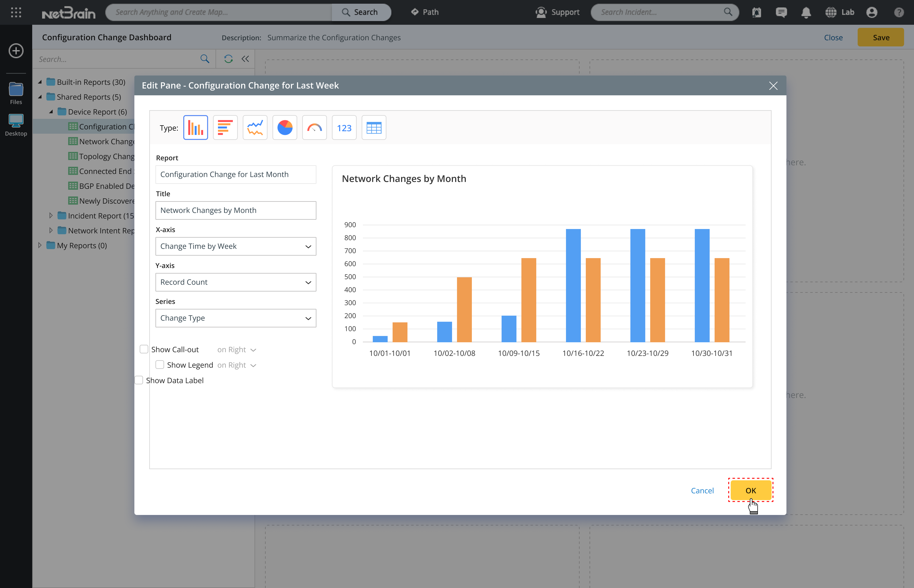This screenshot has width=914, height=588.
Task: Choose the 123 number display type
Action: pos(344,128)
